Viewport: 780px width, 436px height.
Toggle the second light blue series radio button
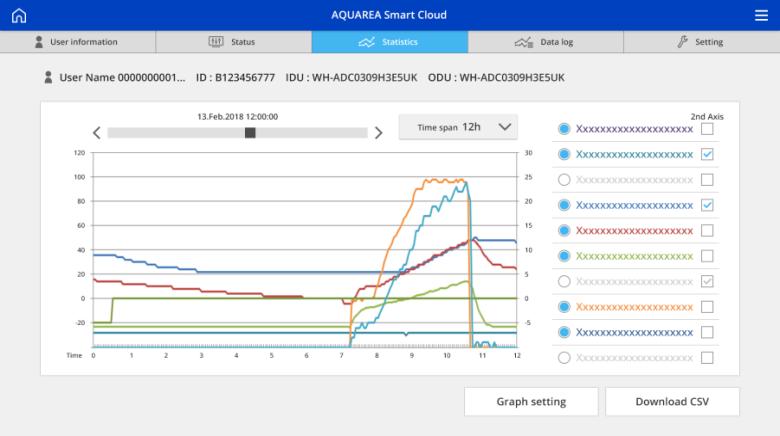point(564,154)
